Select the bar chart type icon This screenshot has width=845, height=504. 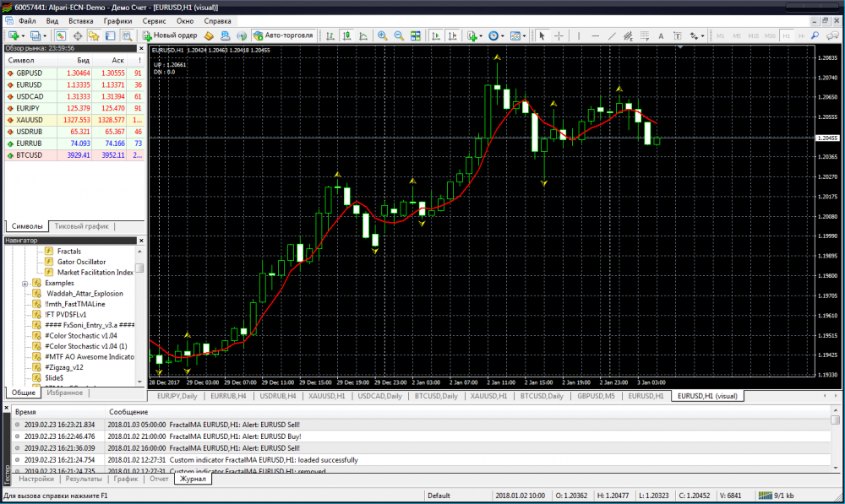tap(330, 35)
